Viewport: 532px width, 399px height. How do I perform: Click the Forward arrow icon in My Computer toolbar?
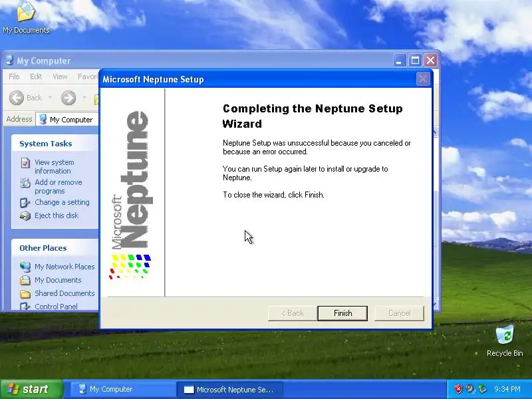point(68,98)
